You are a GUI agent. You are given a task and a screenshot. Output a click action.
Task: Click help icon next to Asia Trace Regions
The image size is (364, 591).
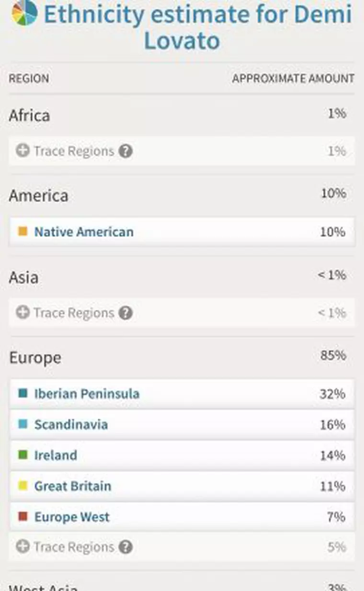125,313
